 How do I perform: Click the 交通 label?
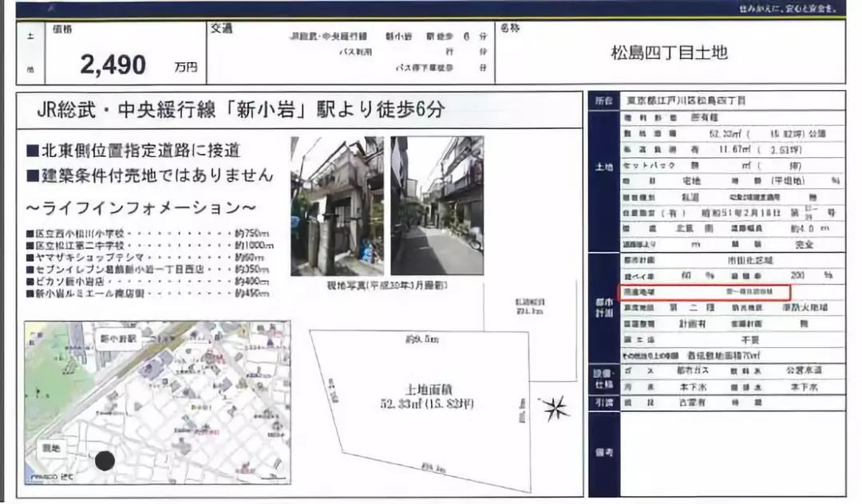coord(221,29)
